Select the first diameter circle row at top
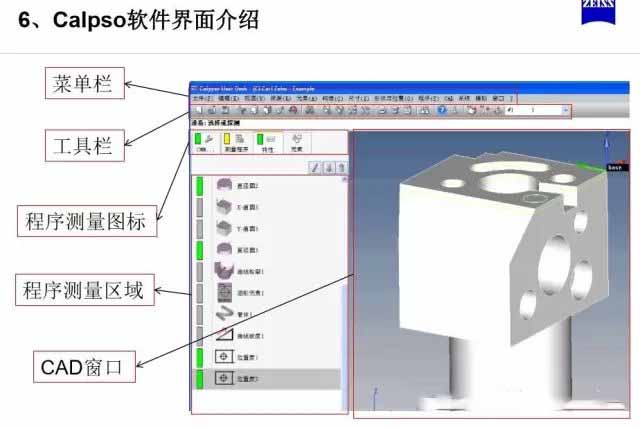640x427 pixels. (267, 186)
